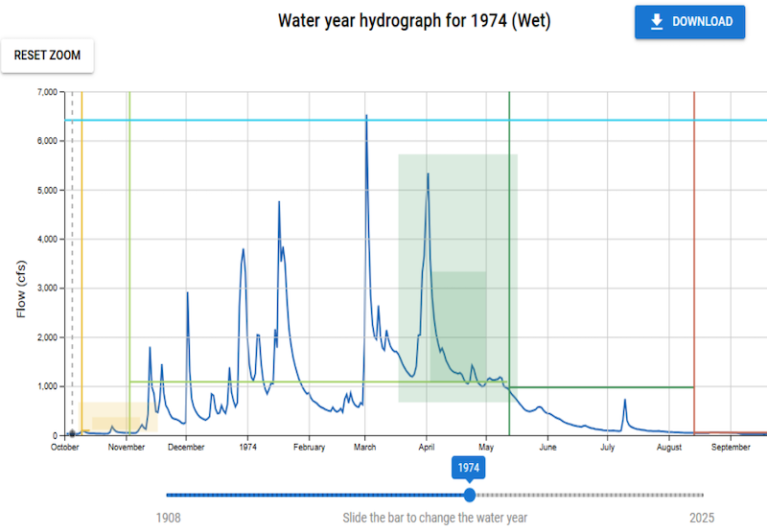Click the DOWNLOAD button label
The width and height of the screenshot is (767, 532).
[x=702, y=22]
